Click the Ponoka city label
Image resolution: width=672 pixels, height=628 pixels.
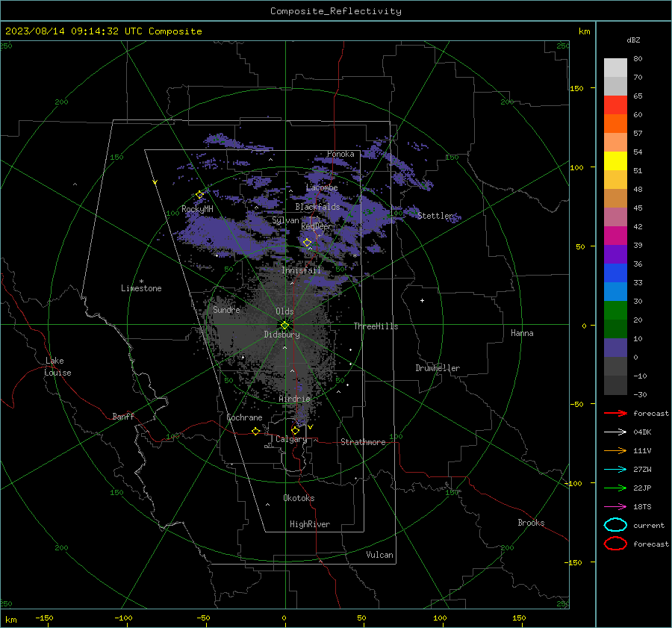coord(340,154)
